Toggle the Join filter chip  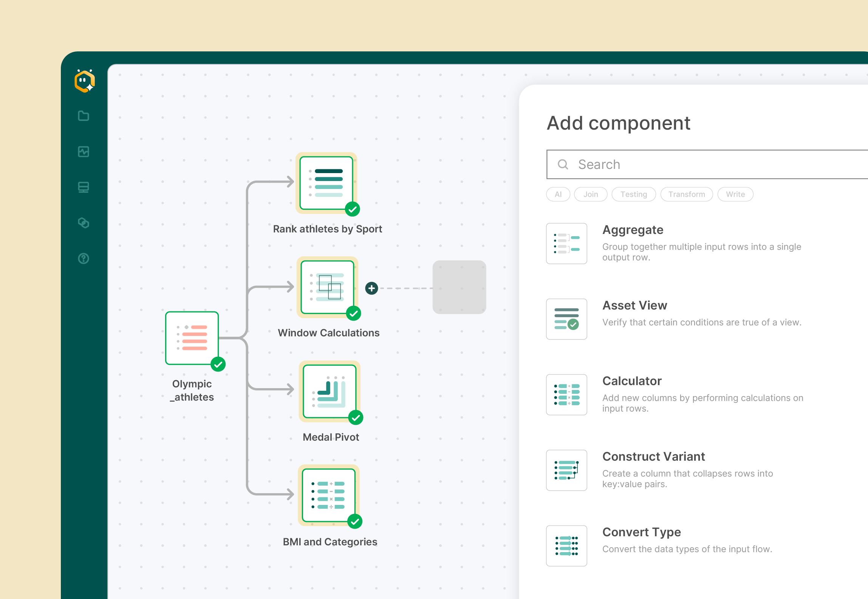coord(590,194)
